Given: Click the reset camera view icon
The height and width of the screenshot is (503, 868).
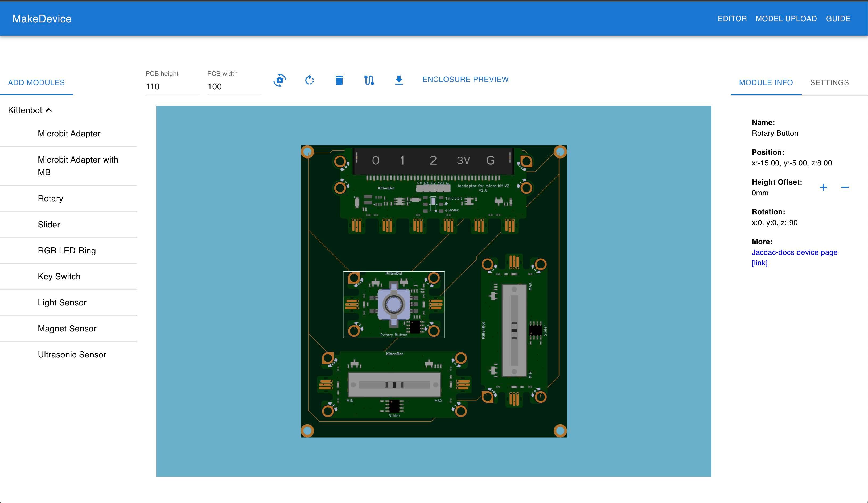Looking at the screenshot, I should coord(279,80).
